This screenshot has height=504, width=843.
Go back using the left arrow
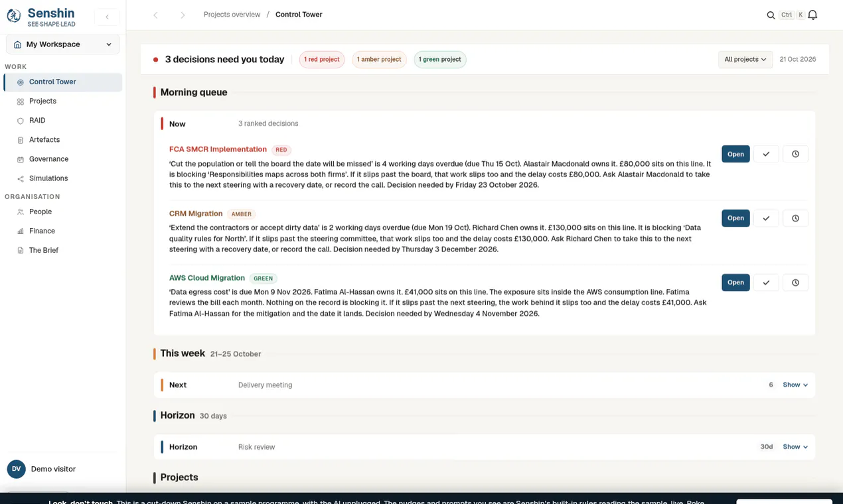(x=155, y=15)
